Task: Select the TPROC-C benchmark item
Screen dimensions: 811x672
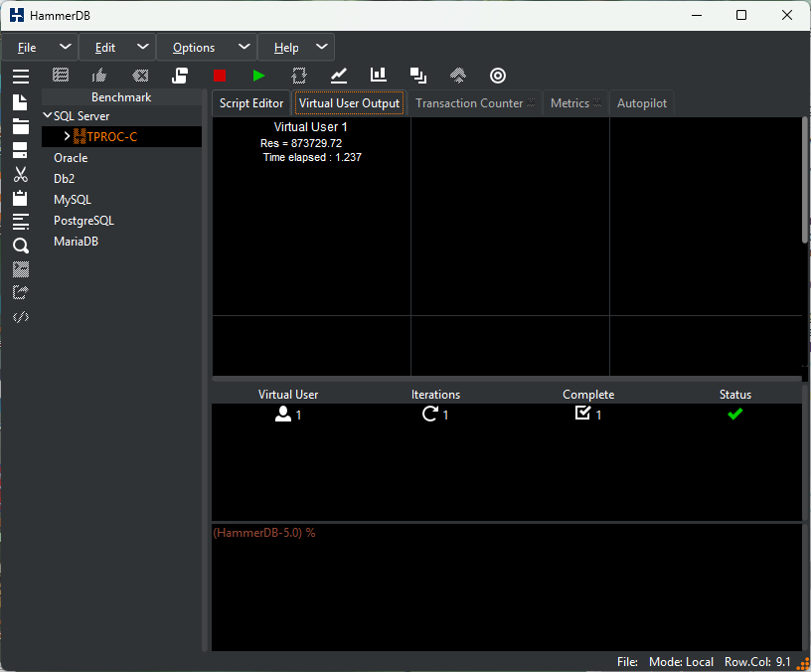Action: pyautogui.click(x=112, y=136)
